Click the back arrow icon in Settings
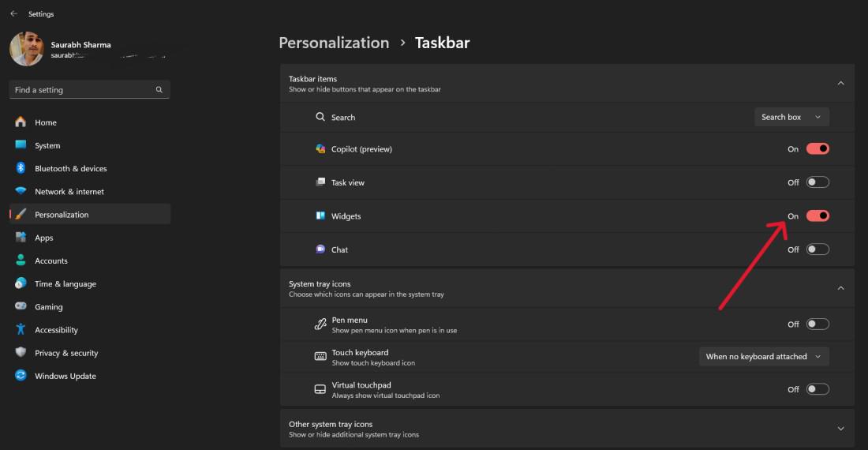Screen dimensions: 868x450 click(13, 13)
